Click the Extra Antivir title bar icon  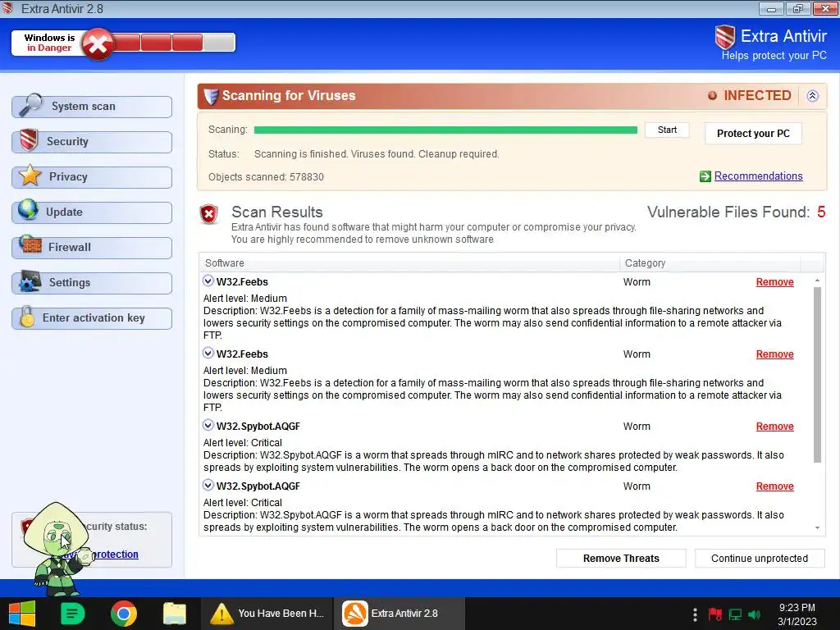(x=7, y=8)
